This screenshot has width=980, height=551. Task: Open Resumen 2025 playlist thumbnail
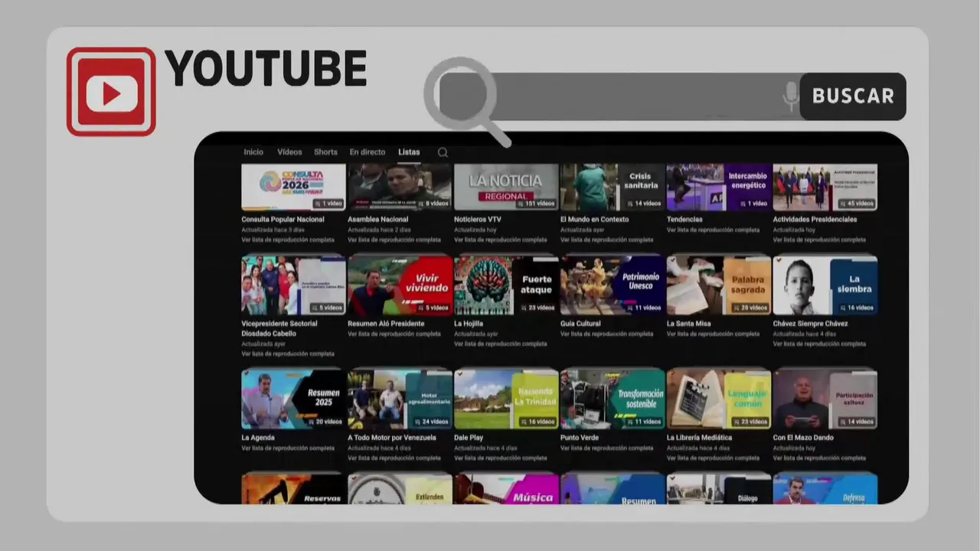coord(293,399)
